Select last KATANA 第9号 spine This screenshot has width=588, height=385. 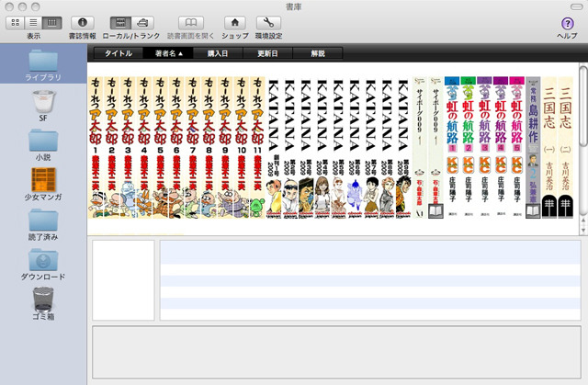coord(403,147)
